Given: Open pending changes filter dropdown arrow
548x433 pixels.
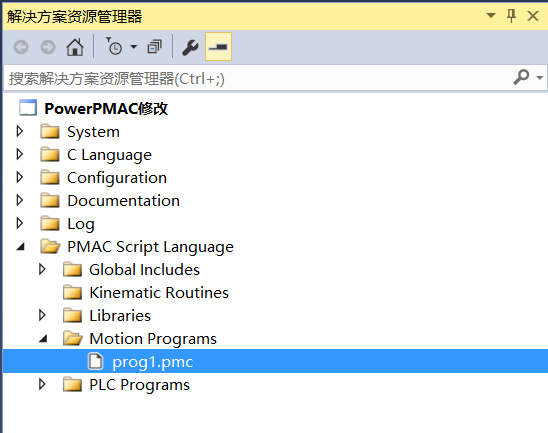Looking at the screenshot, I should pyautogui.click(x=134, y=46).
